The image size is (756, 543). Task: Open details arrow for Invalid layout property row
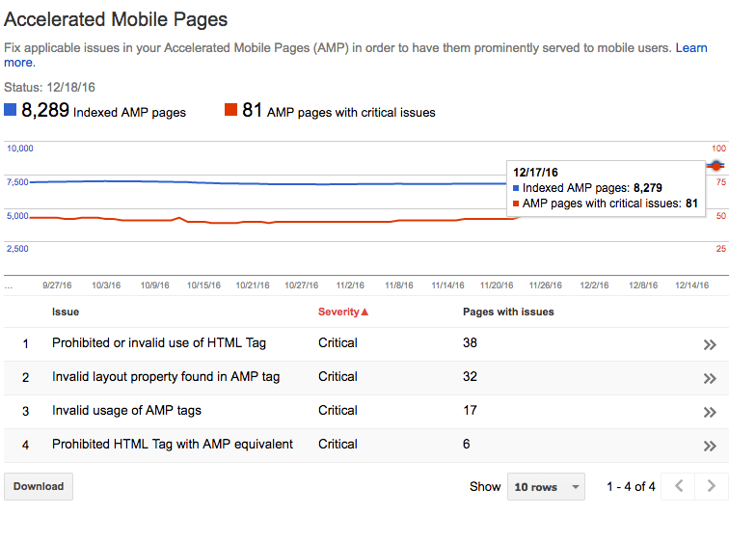(710, 378)
